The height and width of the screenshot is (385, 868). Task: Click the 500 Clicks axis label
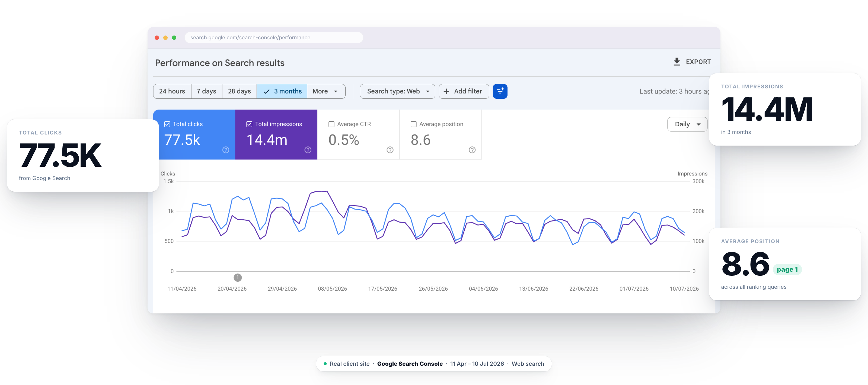click(169, 241)
